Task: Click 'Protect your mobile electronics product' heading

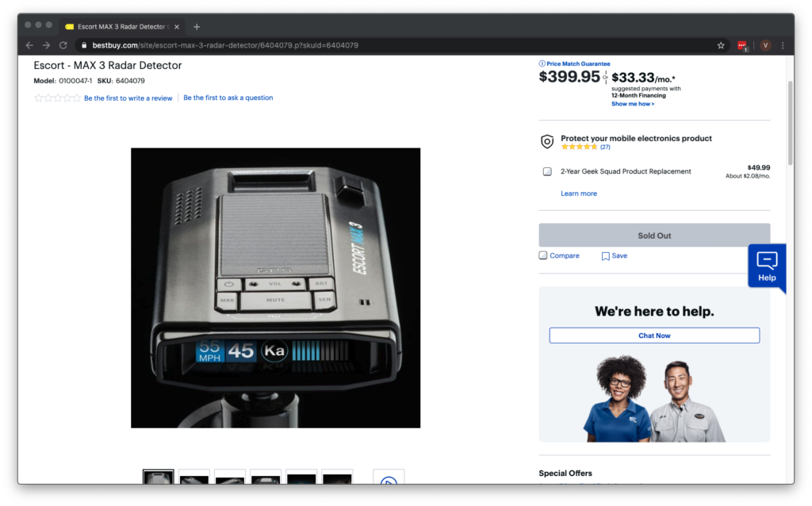Action: [x=636, y=138]
